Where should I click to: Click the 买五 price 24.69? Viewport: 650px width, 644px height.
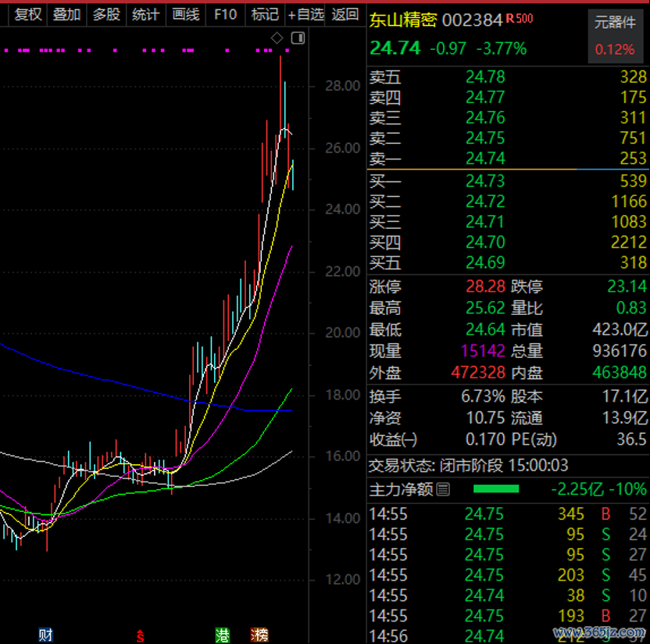tap(485, 262)
